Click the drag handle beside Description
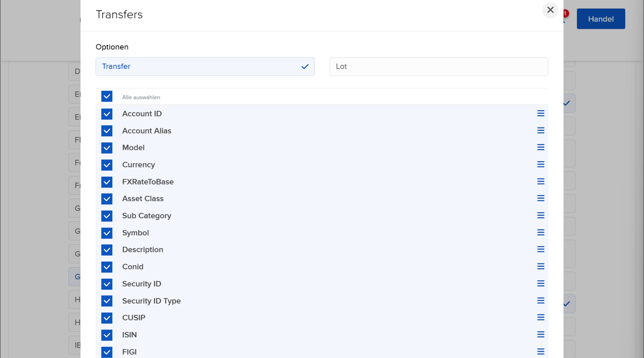 point(540,250)
